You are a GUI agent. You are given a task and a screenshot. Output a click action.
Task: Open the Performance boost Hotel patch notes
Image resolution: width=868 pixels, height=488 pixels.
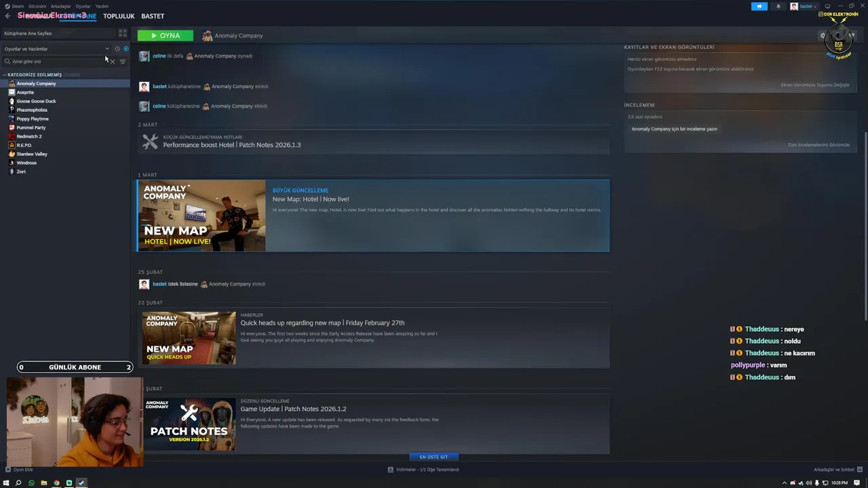click(374, 142)
